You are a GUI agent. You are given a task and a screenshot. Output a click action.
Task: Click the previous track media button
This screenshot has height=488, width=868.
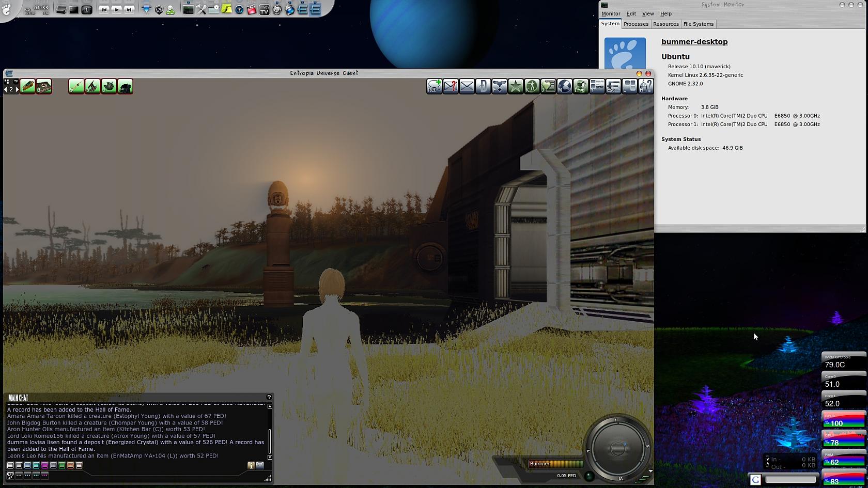104,9
